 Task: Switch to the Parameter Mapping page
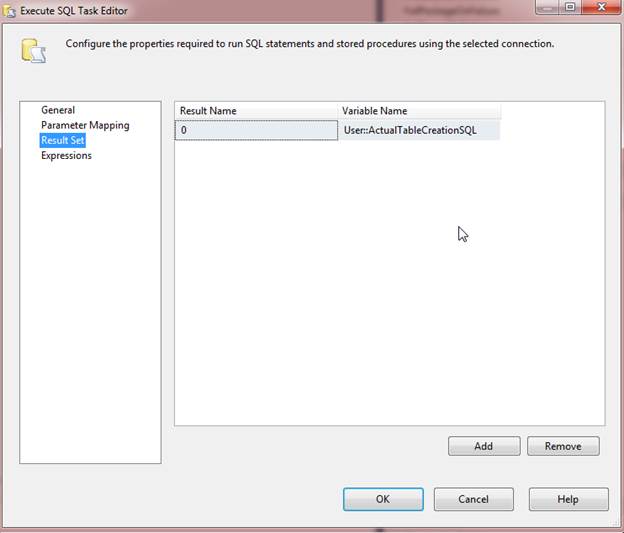click(85, 125)
